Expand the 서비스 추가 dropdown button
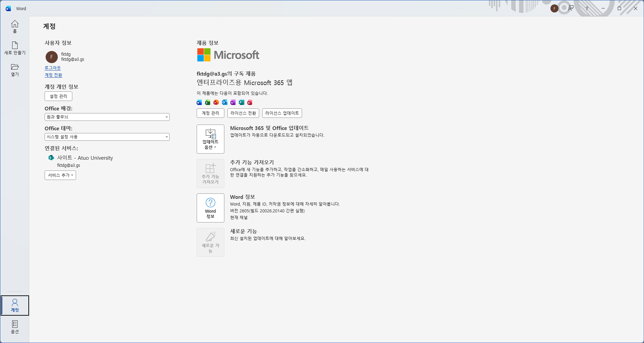The height and width of the screenshot is (343, 644). pyautogui.click(x=60, y=175)
